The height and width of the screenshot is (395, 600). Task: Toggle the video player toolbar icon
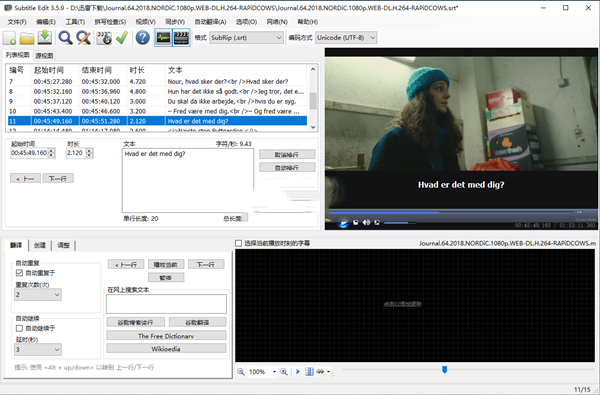(181, 38)
